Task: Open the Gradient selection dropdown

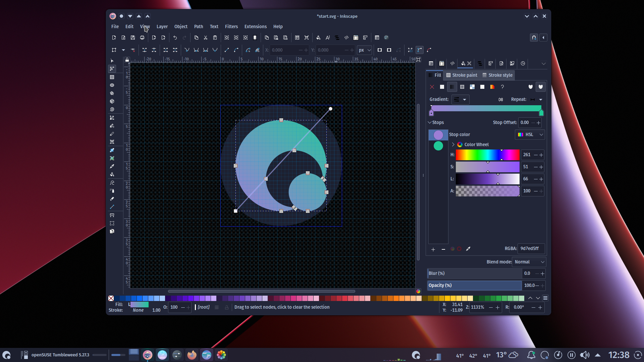Action: 460,100
